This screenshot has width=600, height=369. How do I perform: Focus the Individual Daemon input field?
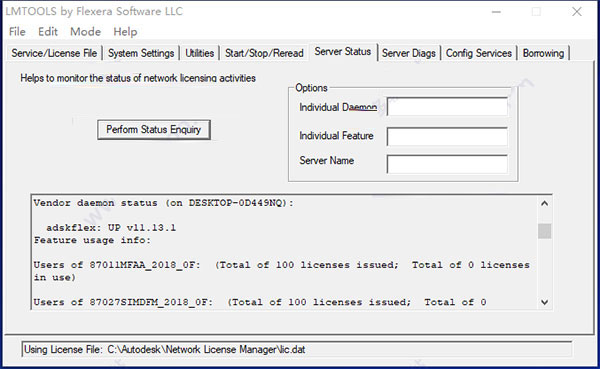point(447,106)
